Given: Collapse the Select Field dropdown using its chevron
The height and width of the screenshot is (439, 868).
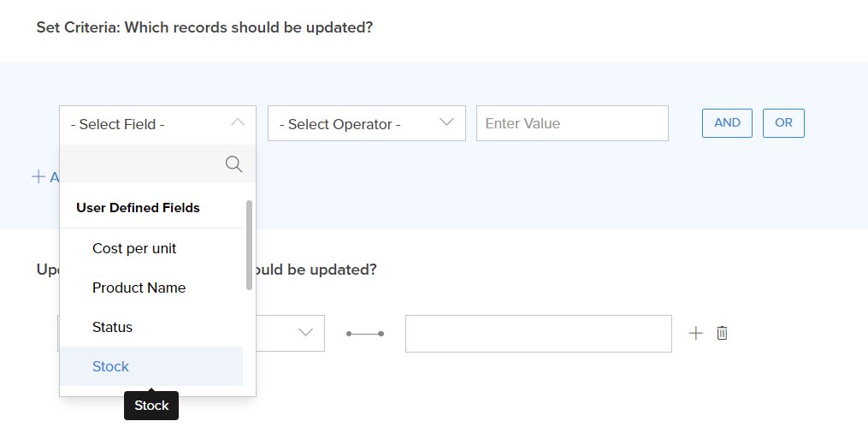Looking at the screenshot, I should click(238, 123).
